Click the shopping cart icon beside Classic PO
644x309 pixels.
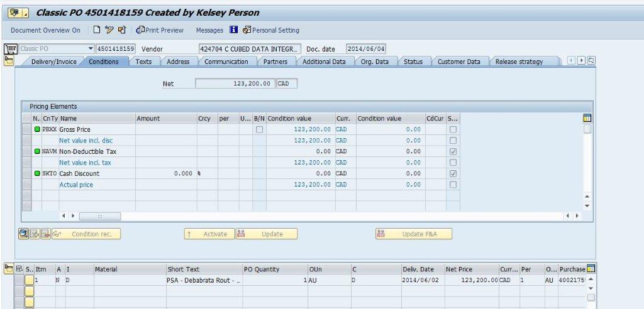10,49
